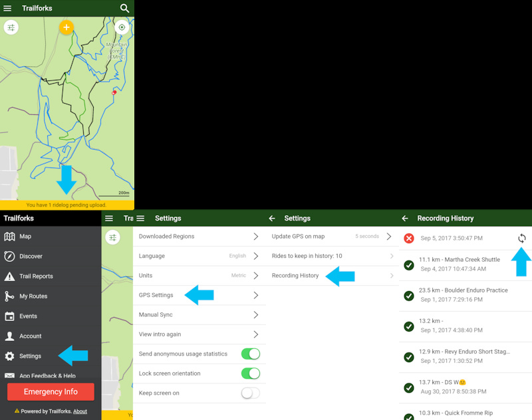Go back from the Recording History screen
The image size is (532, 420).
(x=405, y=218)
